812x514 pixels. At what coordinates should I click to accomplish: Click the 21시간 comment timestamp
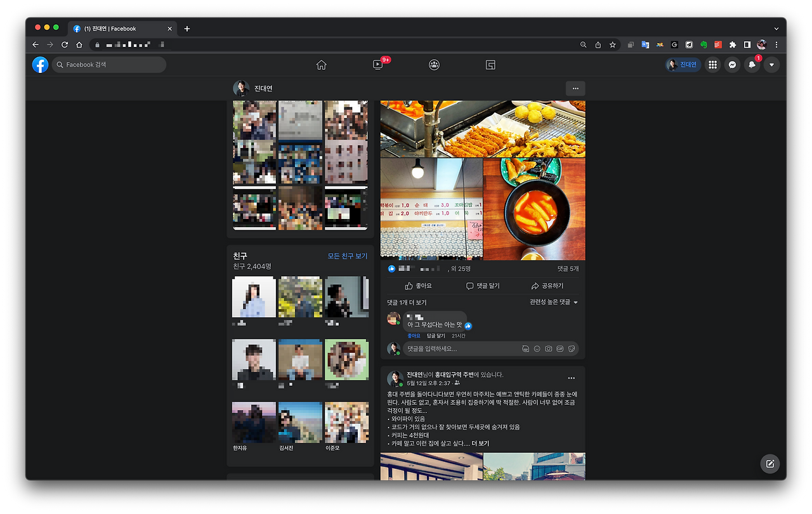[459, 336]
